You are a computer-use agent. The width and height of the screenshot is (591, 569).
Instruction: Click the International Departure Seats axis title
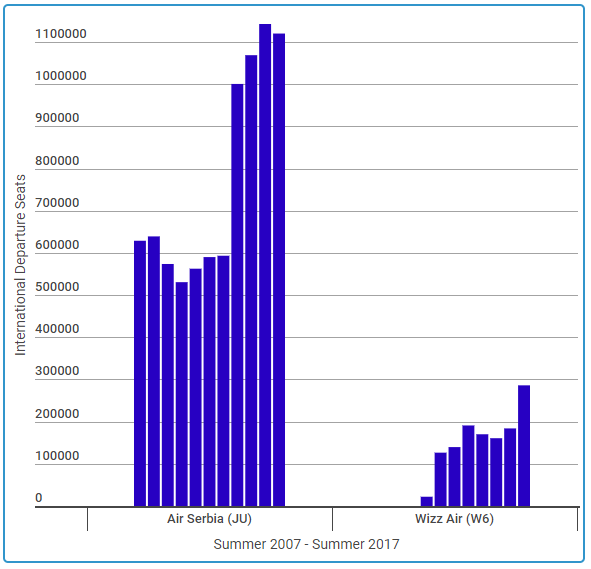coord(20,265)
